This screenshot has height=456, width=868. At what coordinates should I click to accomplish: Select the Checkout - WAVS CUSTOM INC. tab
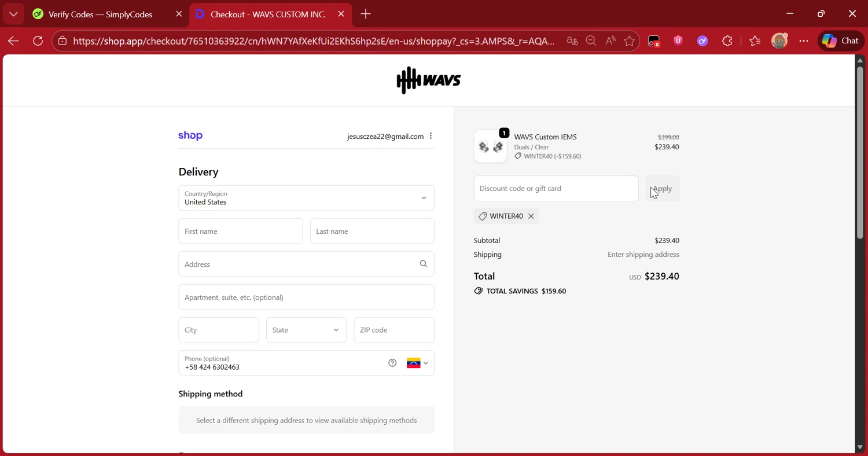[268, 14]
